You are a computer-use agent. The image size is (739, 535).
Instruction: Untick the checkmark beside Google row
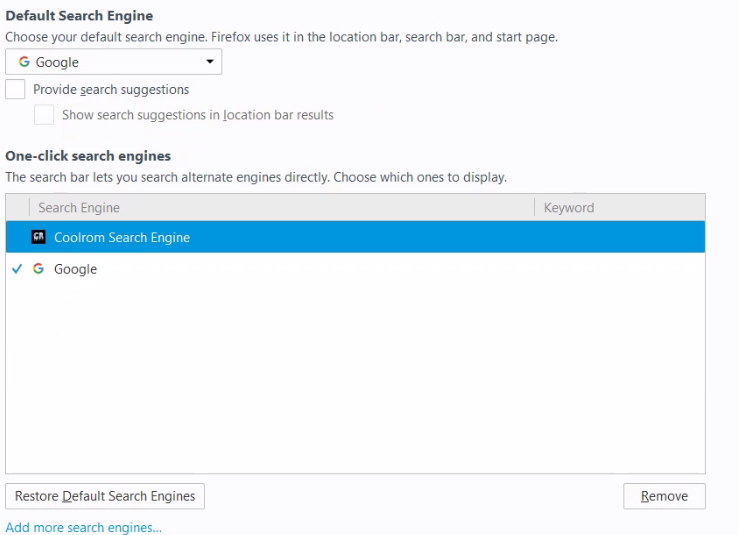click(17, 269)
